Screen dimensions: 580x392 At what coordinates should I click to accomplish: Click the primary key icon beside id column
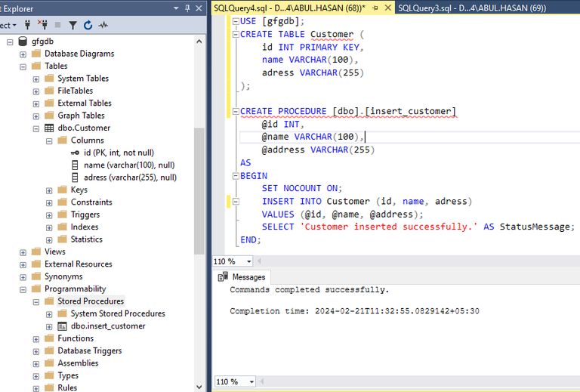75,153
